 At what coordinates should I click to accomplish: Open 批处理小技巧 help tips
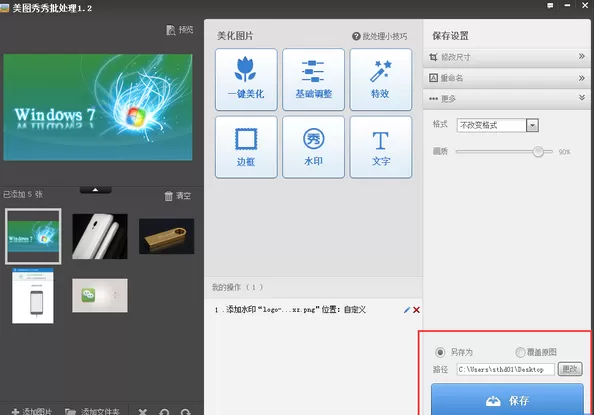click(x=379, y=36)
